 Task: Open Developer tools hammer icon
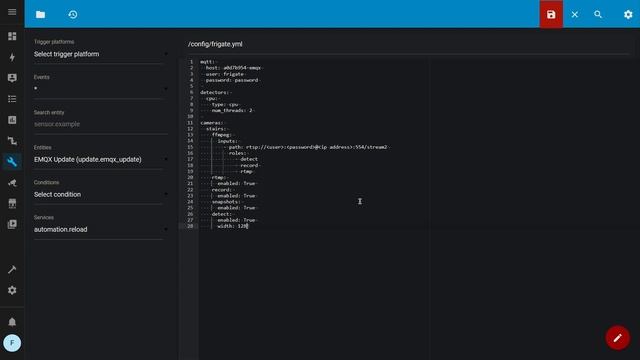tap(12, 269)
